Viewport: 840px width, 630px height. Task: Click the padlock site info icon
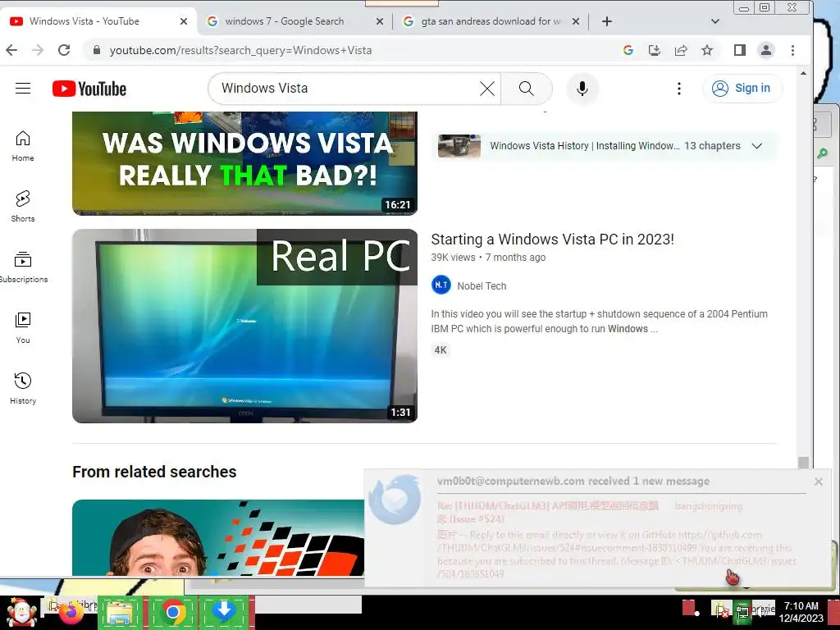tap(97, 50)
